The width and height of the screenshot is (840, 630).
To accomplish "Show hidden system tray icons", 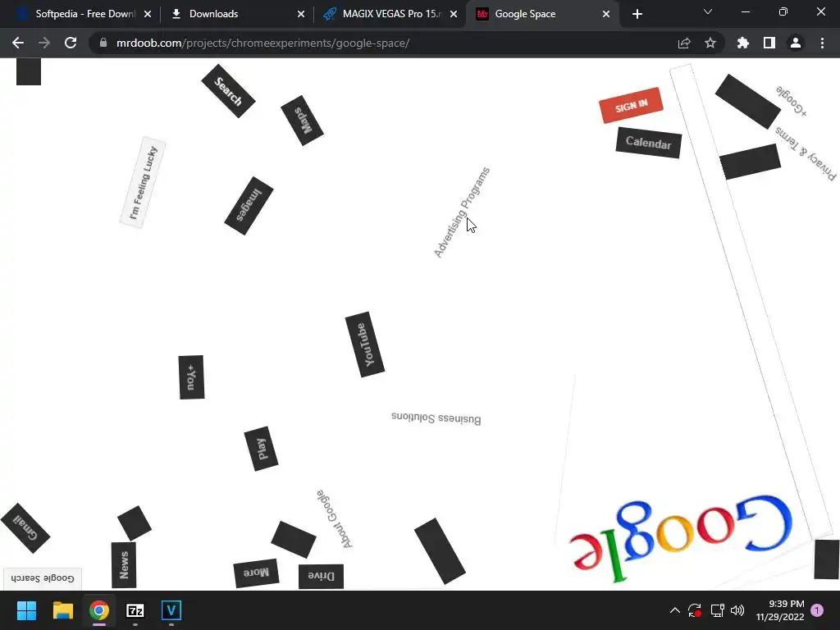I will point(675,610).
